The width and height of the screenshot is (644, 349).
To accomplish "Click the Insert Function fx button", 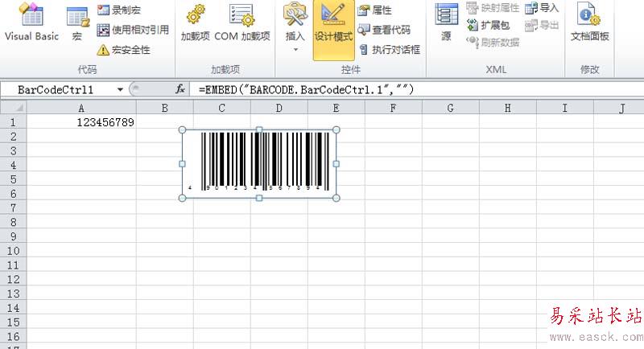I will [x=180, y=89].
